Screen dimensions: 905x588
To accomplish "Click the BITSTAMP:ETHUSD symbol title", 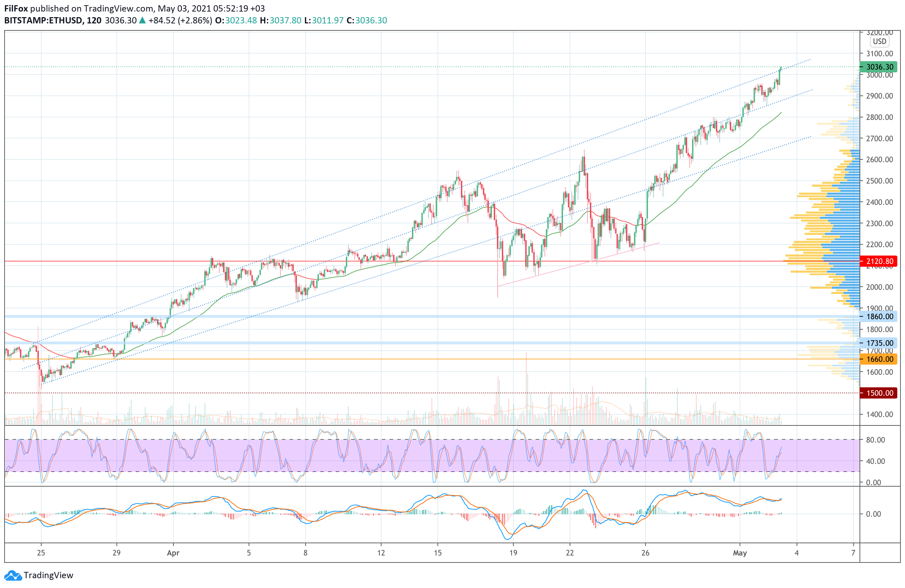I will pyautogui.click(x=43, y=20).
